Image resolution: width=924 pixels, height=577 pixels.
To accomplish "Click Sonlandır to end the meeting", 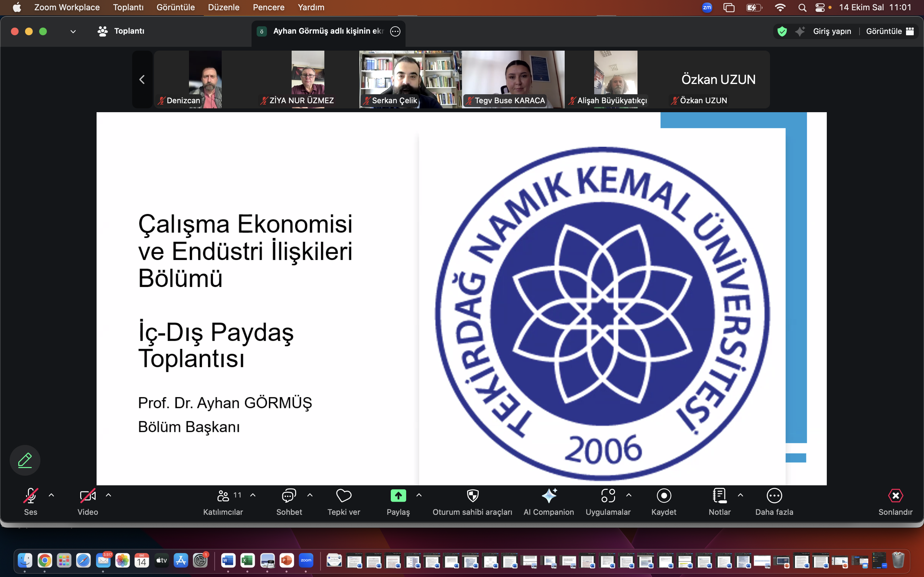I will (x=895, y=496).
